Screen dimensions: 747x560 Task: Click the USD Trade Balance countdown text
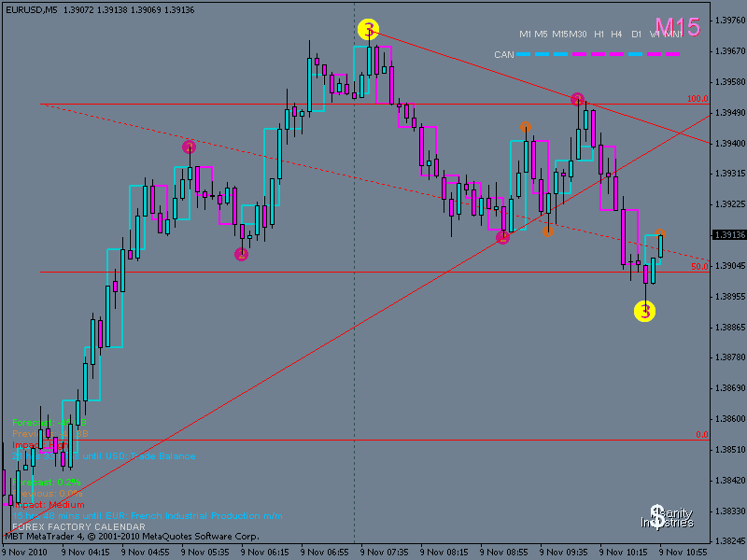tap(104, 456)
